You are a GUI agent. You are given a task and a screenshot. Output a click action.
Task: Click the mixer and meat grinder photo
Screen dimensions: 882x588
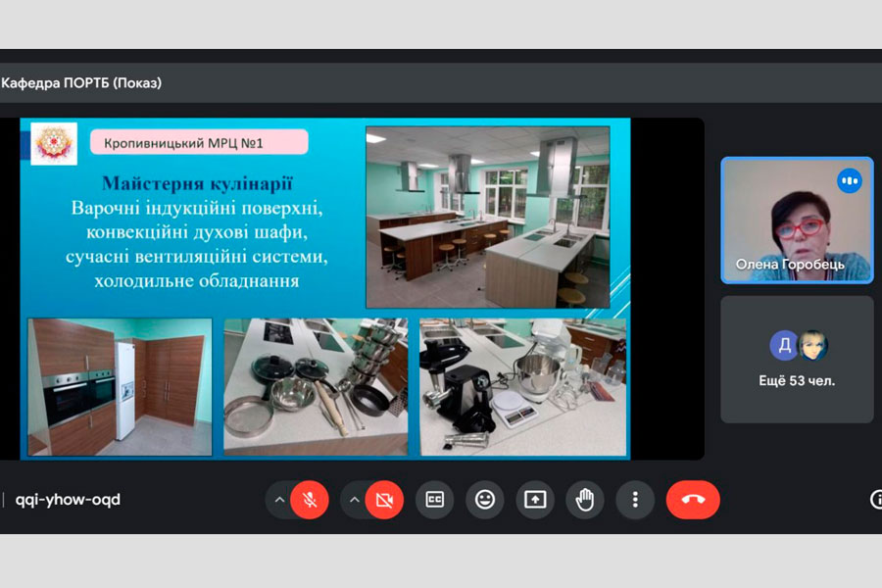[x=523, y=387]
